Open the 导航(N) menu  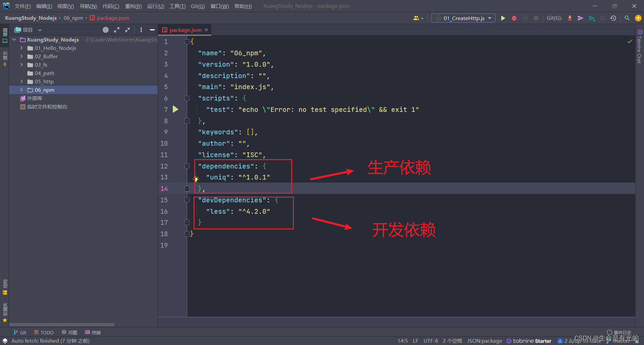tap(88, 6)
